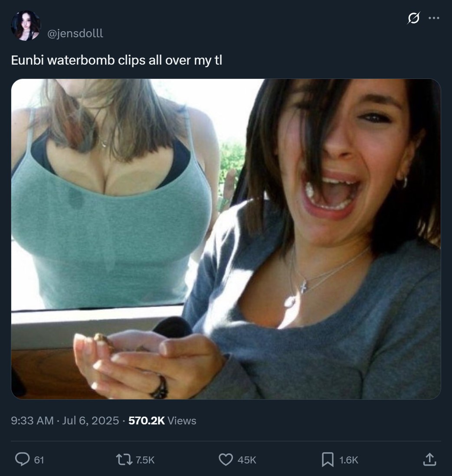The height and width of the screenshot is (476, 452).
Task: Open the Grok icon at top right
Action: coord(413,18)
